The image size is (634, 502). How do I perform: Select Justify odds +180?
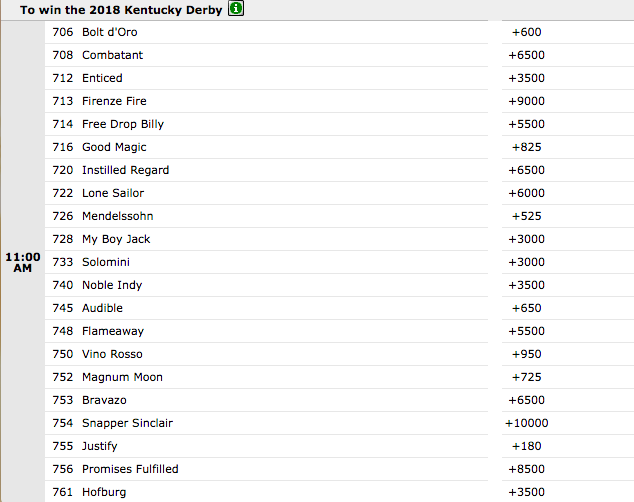[x=526, y=446]
